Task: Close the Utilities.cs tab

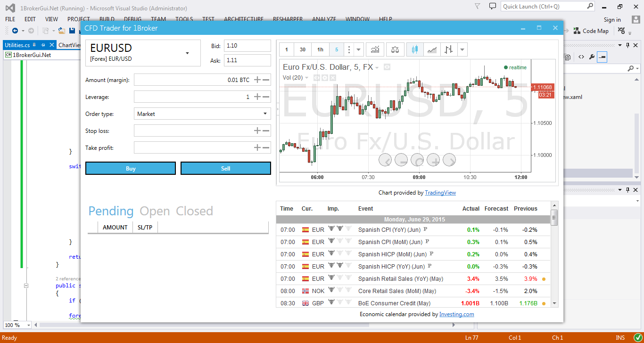Action: click(x=51, y=45)
